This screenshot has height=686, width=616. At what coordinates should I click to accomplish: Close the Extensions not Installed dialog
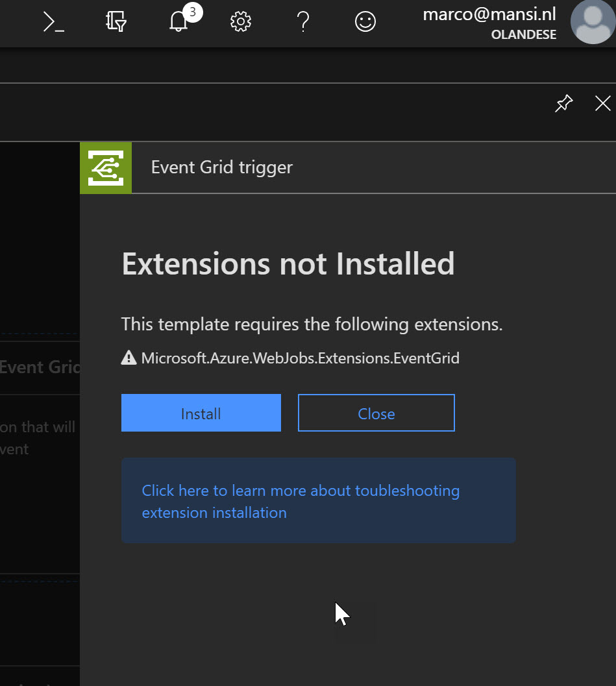(x=376, y=413)
